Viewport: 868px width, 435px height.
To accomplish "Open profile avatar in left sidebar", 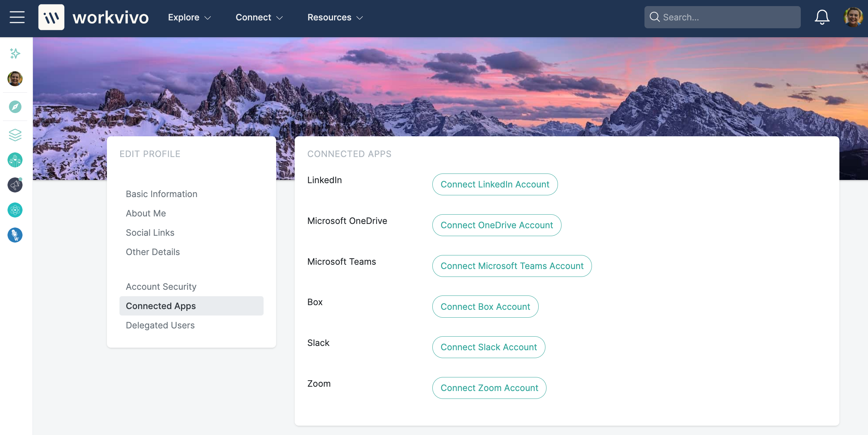I will [x=15, y=79].
